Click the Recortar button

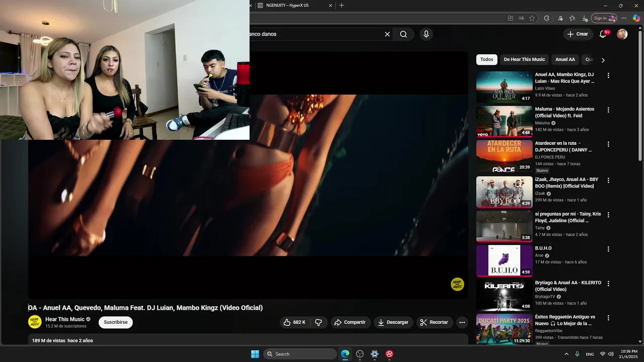[x=434, y=322]
